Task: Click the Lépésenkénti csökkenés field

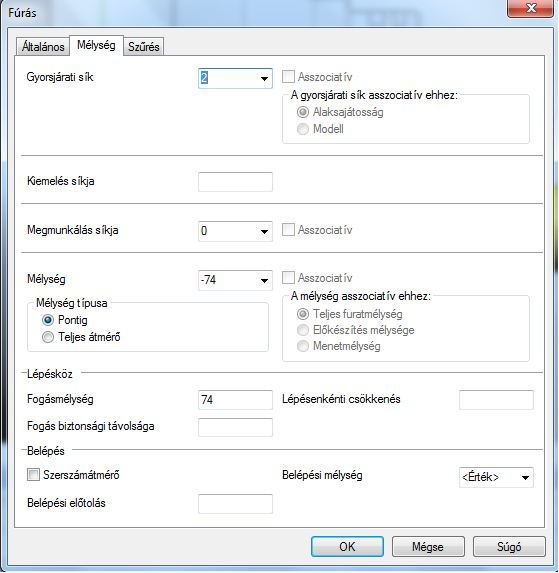Action: tap(496, 399)
